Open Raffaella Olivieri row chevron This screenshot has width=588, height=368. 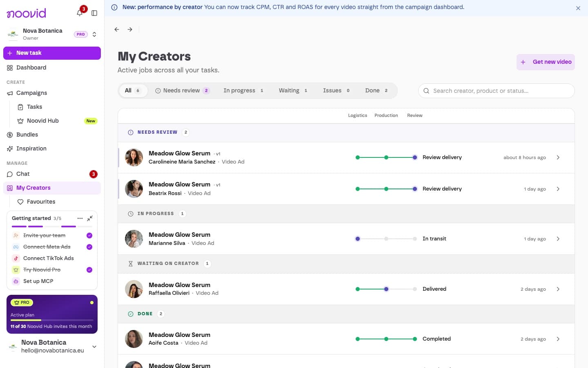pos(558,289)
